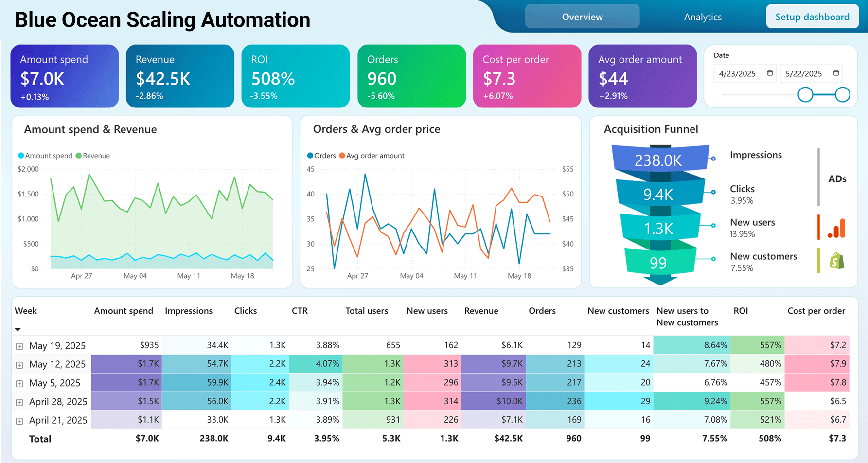Image resolution: width=868 pixels, height=463 pixels.
Task: Click the Revenue legend green dot
Action: pyautogui.click(x=79, y=156)
